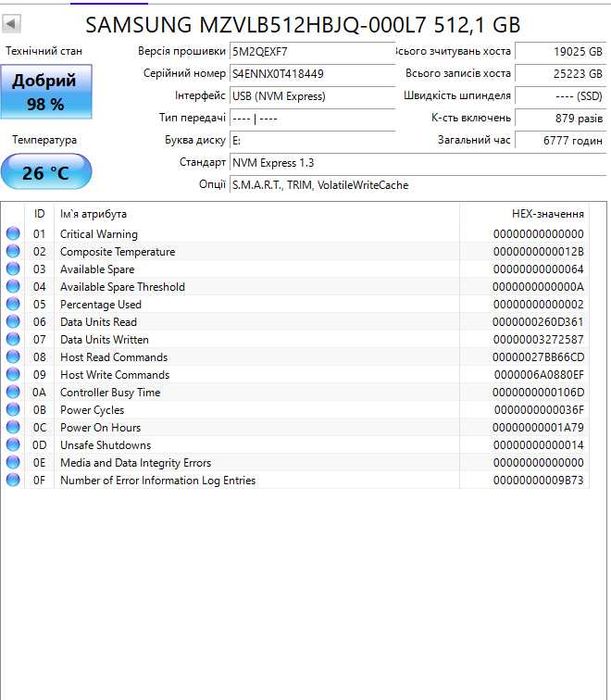Click the disk title SAMSUNG MZVLB512HBJQ-000L7
Viewport: 611px width, 700px height.
tap(256, 25)
